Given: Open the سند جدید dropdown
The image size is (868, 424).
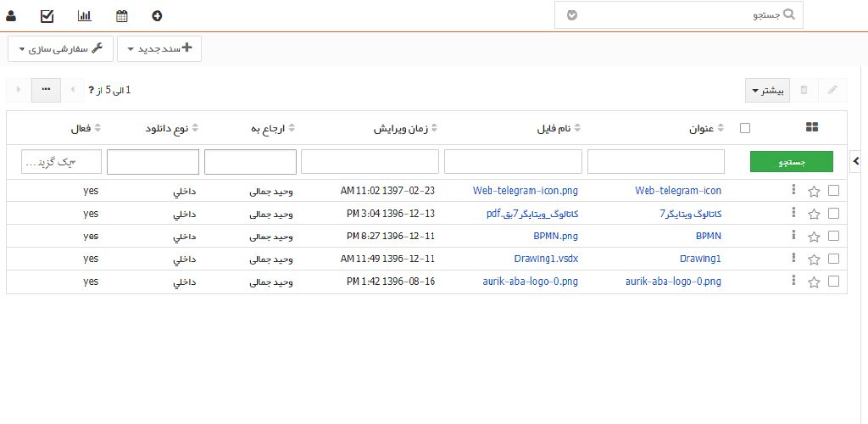Looking at the screenshot, I should point(159,49).
